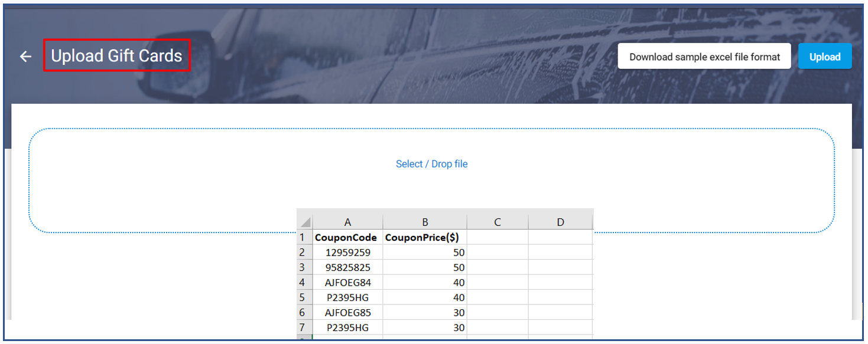Click the back arrow icon

pyautogui.click(x=25, y=57)
